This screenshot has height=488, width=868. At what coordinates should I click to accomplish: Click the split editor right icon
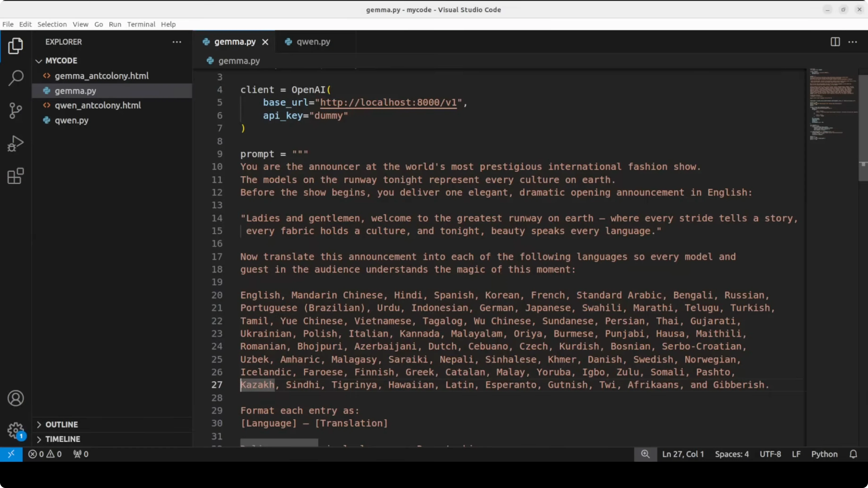click(835, 42)
